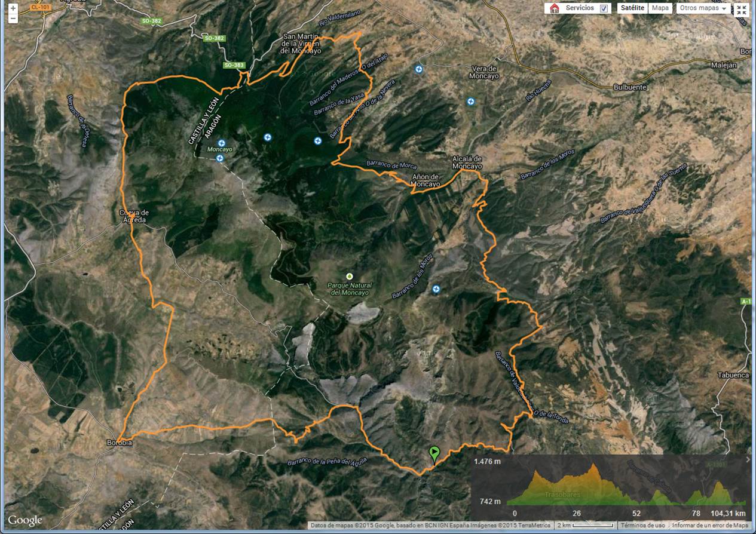Open the Términos de uso link
Image resolution: width=756 pixels, height=534 pixels.
pyautogui.click(x=642, y=526)
